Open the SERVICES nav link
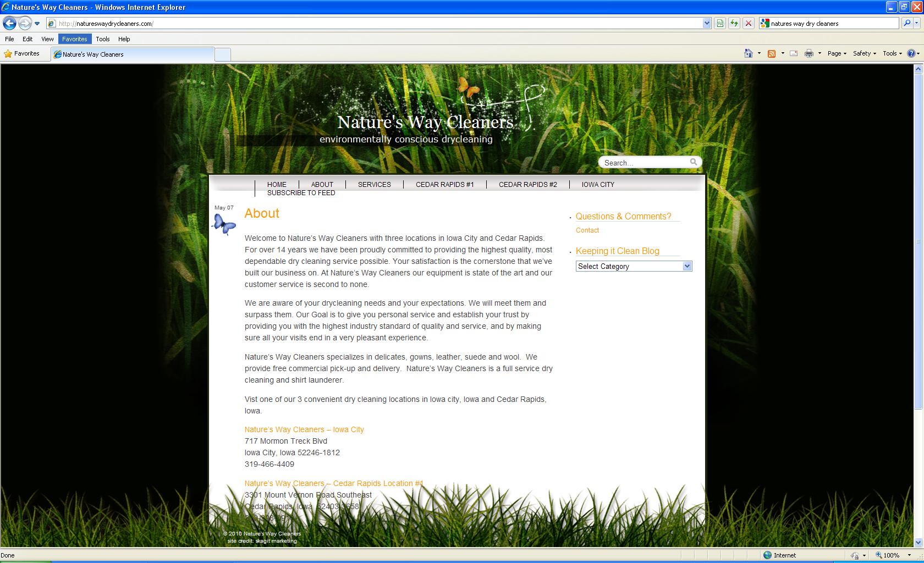The height and width of the screenshot is (563, 924). point(375,185)
